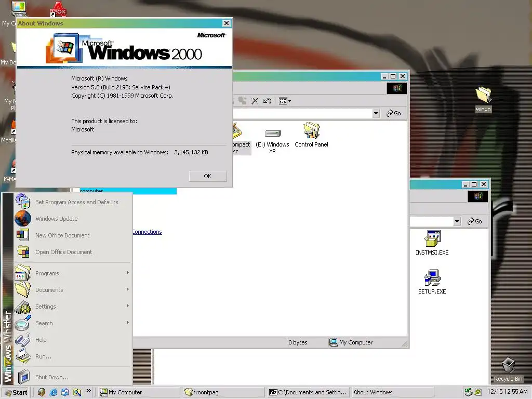
Task: Minimize the small explorer window
Action: [x=465, y=184]
